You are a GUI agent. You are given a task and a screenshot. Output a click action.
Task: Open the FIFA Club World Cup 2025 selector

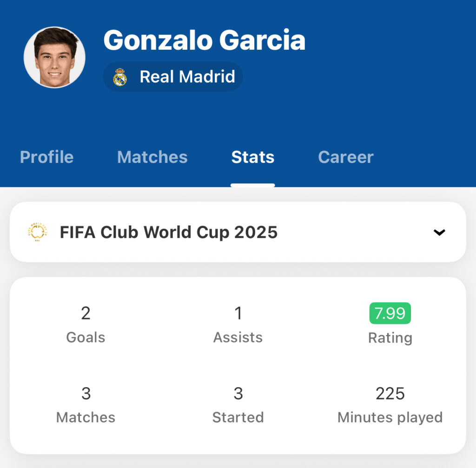[x=238, y=232]
